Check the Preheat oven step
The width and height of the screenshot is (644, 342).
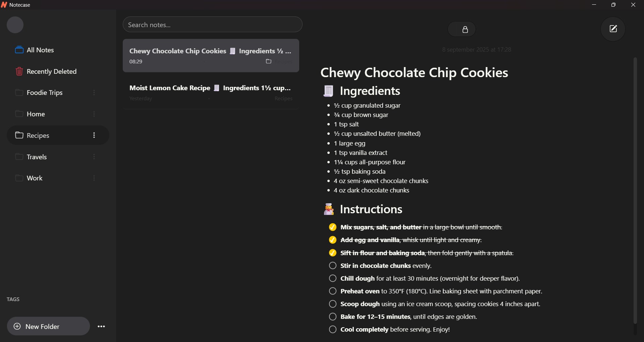tap(332, 291)
